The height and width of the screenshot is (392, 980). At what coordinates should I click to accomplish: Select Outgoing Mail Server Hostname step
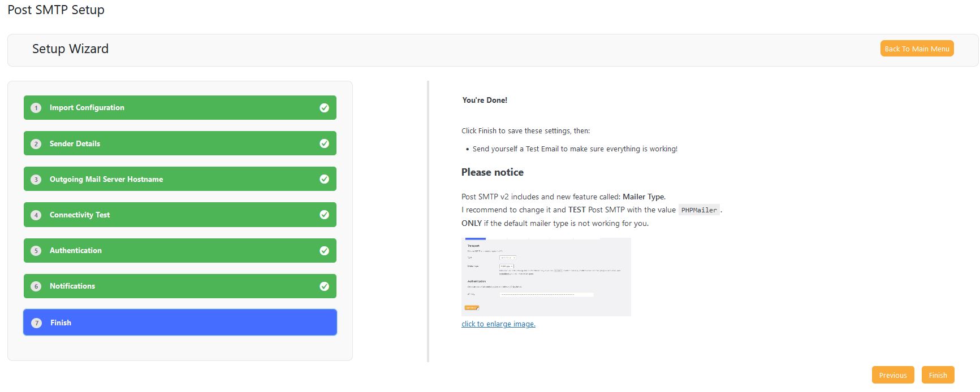pos(180,179)
